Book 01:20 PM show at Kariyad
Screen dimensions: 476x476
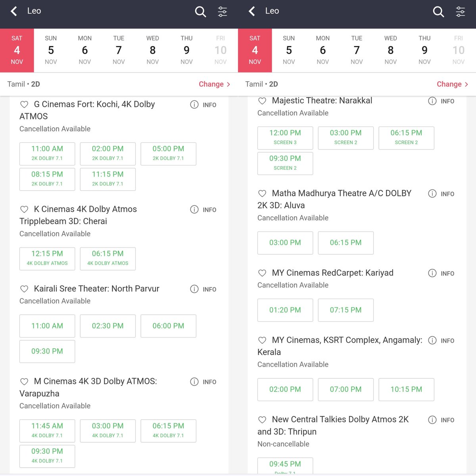[x=285, y=310]
